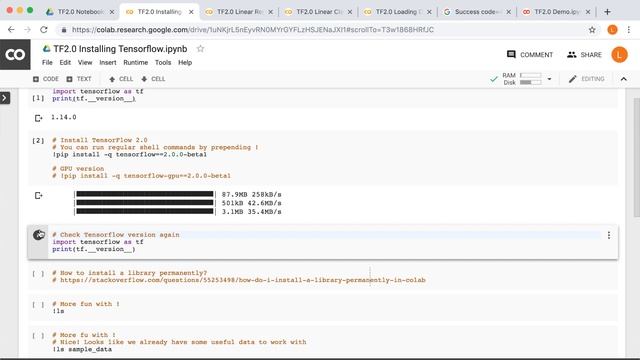Click the address bar URL
This screenshot has height=360, width=640.
(253, 30)
